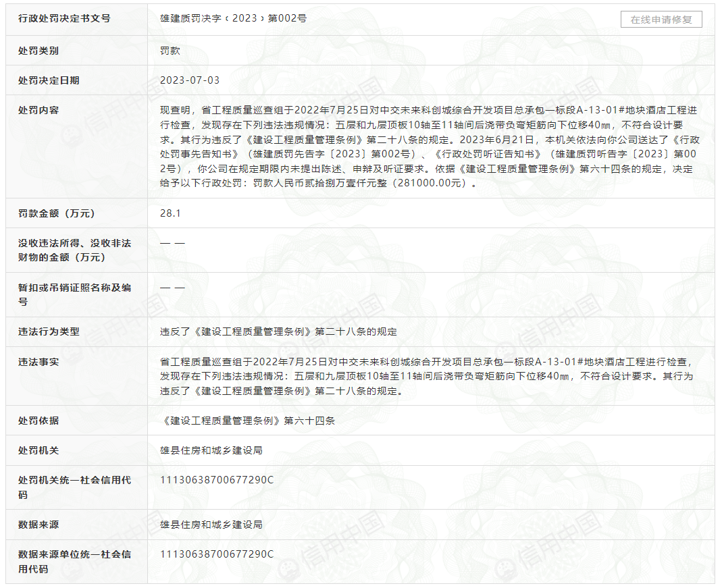Click the 违法行为类型 label
The width and height of the screenshot is (722, 588).
pyautogui.click(x=49, y=331)
